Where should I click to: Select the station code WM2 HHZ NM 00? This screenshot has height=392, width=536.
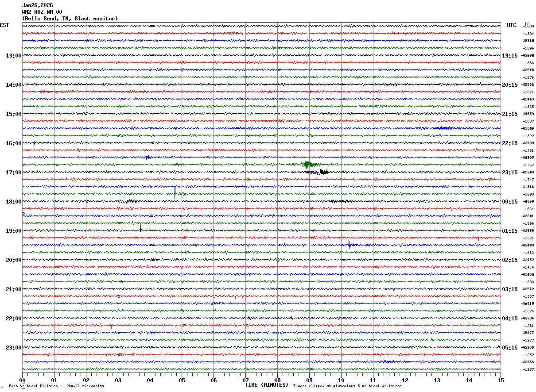click(42, 12)
